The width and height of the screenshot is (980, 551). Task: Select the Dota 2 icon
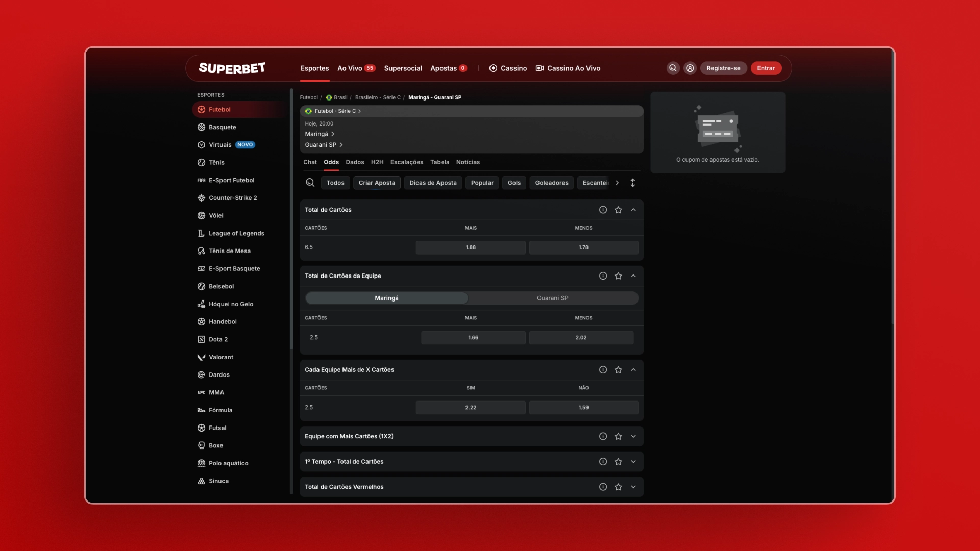pyautogui.click(x=201, y=339)
